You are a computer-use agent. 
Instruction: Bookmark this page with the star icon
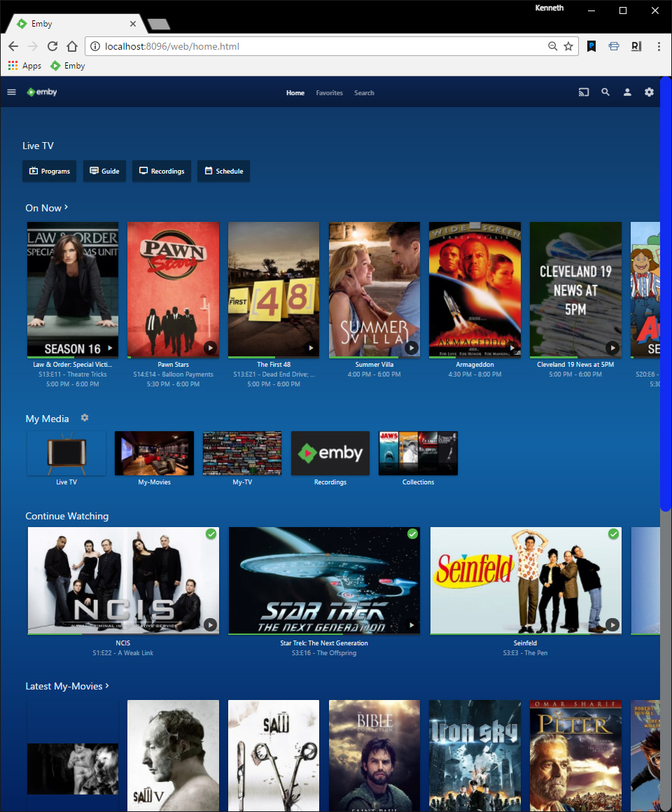568,46
